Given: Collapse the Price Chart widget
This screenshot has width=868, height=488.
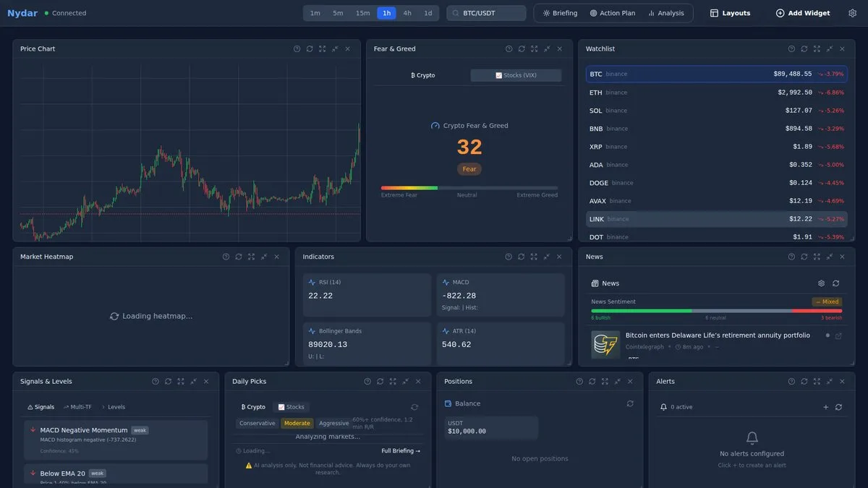Looking at the screenshot, I should [335, 49].
